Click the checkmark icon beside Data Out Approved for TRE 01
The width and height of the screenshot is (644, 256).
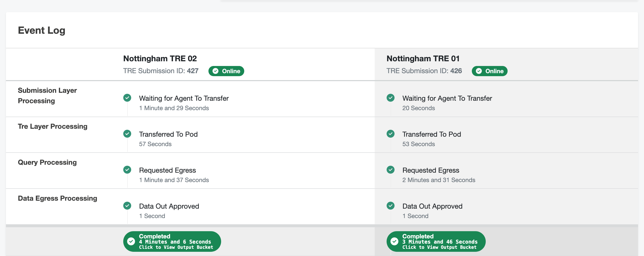tap(391, 206)
